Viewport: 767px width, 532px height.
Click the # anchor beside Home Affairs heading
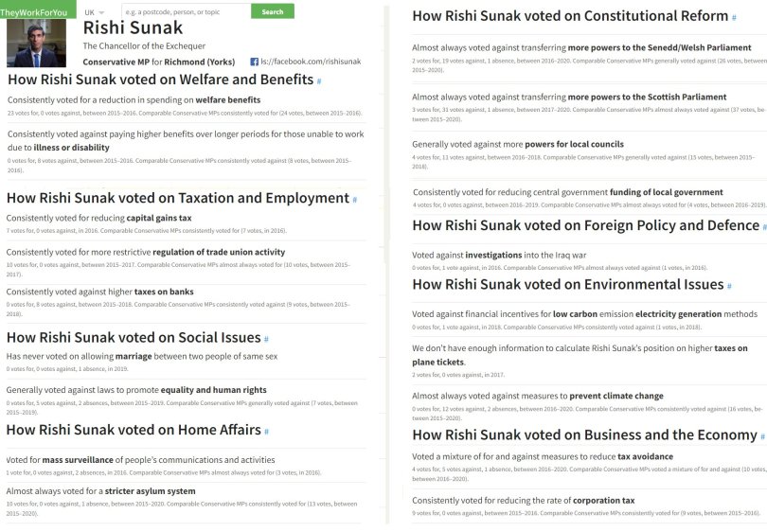pos(267,432)
